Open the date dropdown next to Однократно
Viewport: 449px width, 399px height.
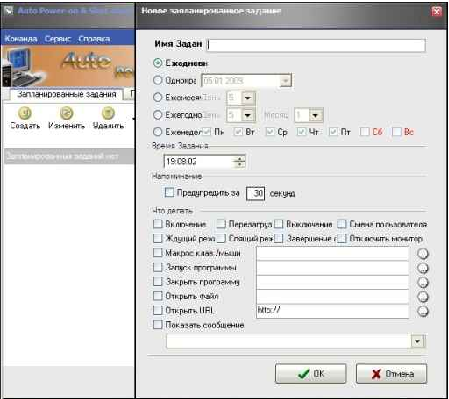(x=285, y=81)
